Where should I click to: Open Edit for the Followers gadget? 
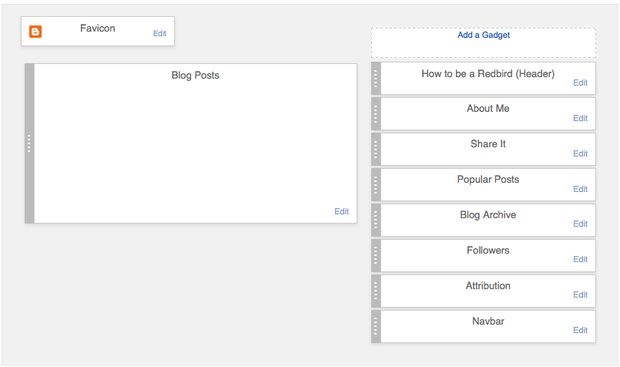(580, 259)
